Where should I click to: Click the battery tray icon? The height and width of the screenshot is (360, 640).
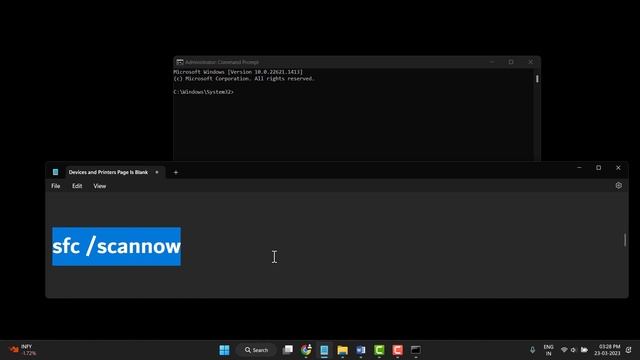pyautogui.click(x=584, y=350)
